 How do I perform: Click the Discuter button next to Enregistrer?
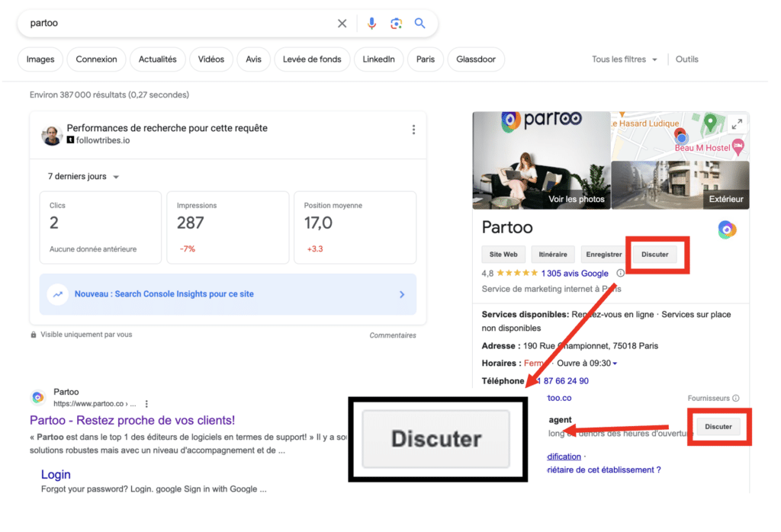655,255
